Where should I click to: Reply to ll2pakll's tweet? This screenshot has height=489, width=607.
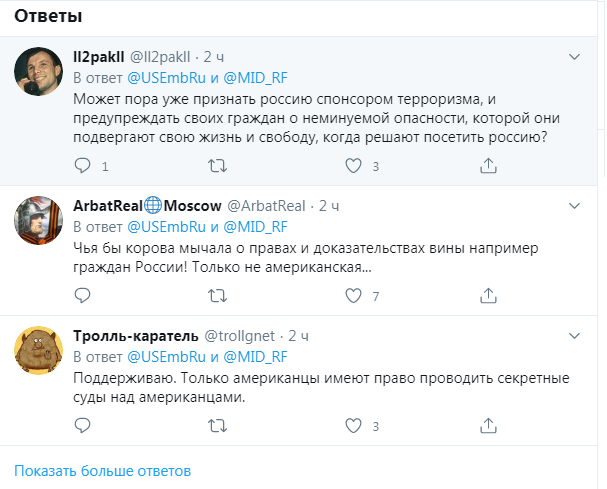pos(83,165)
